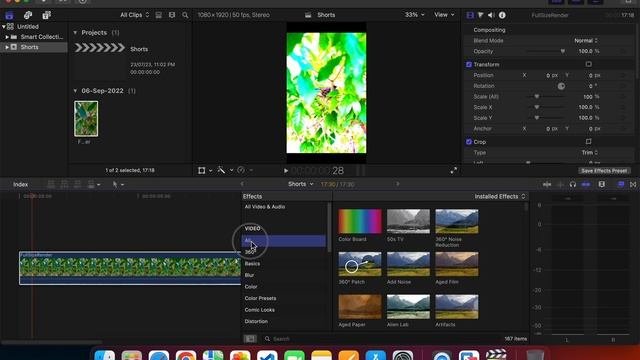This screenshot has width=640, height=360.
Task: Open the Titles and Generators sidebar
Action: pyautogui.click(x=47, y=16)
